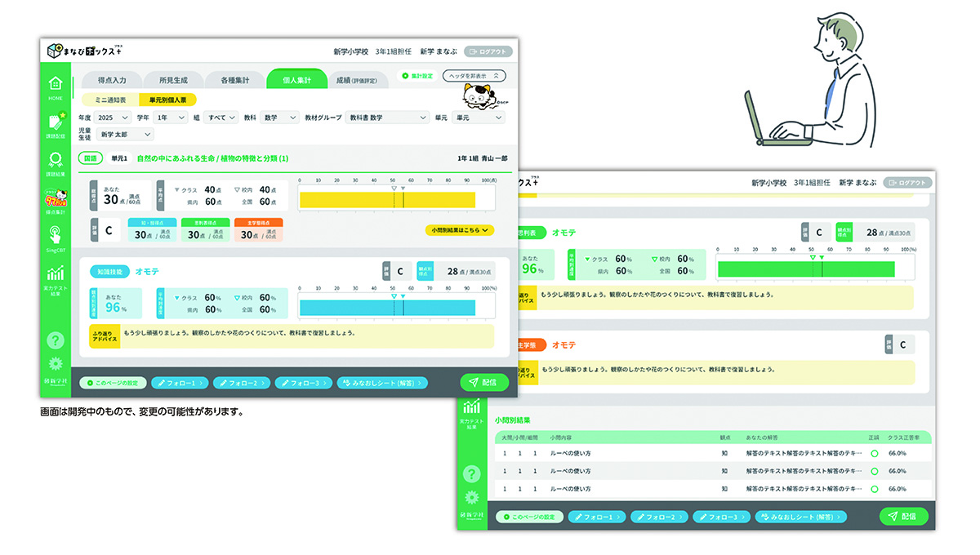Select the 単元別個人票 view toggle
The height and width of the screenshot is (555, 980).
[167, 100]
